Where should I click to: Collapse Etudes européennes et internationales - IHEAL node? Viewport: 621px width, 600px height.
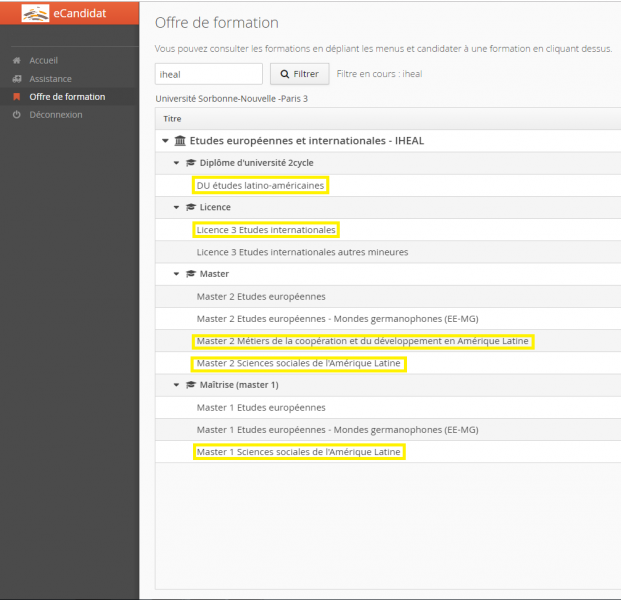[166, 141]
